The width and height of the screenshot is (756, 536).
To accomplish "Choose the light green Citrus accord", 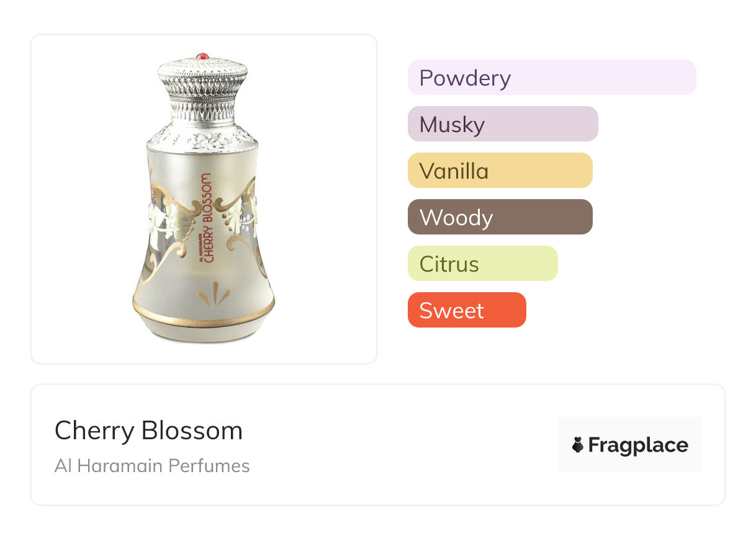I will (x=482, y=264).
